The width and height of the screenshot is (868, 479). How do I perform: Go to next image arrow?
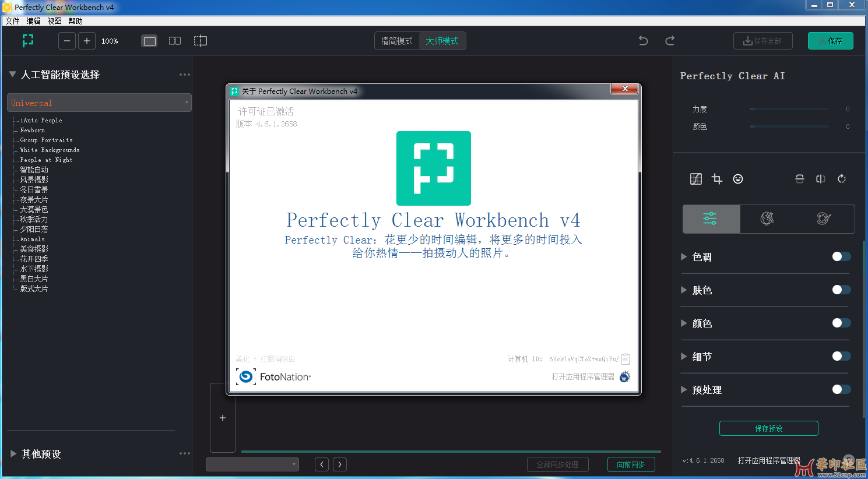340,464
